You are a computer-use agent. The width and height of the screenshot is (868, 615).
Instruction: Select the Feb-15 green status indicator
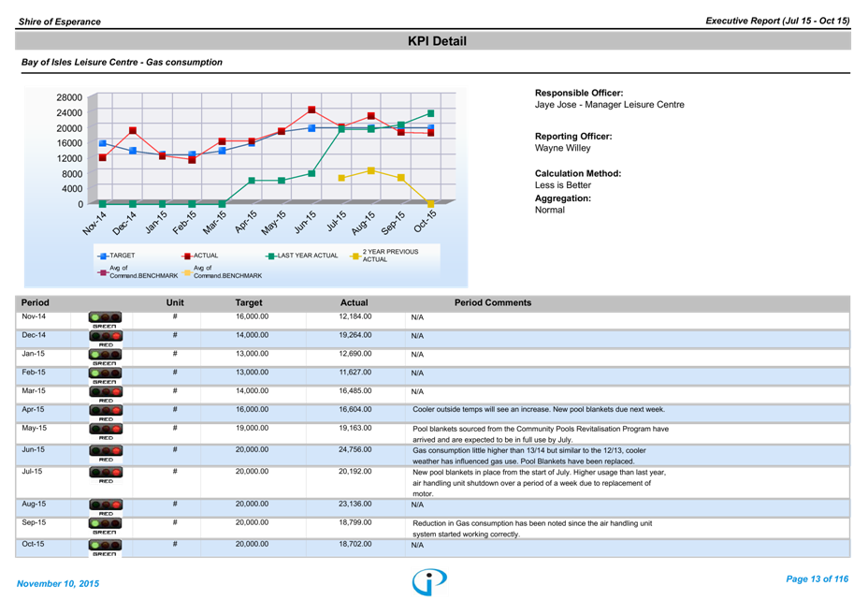click(104, 374)
